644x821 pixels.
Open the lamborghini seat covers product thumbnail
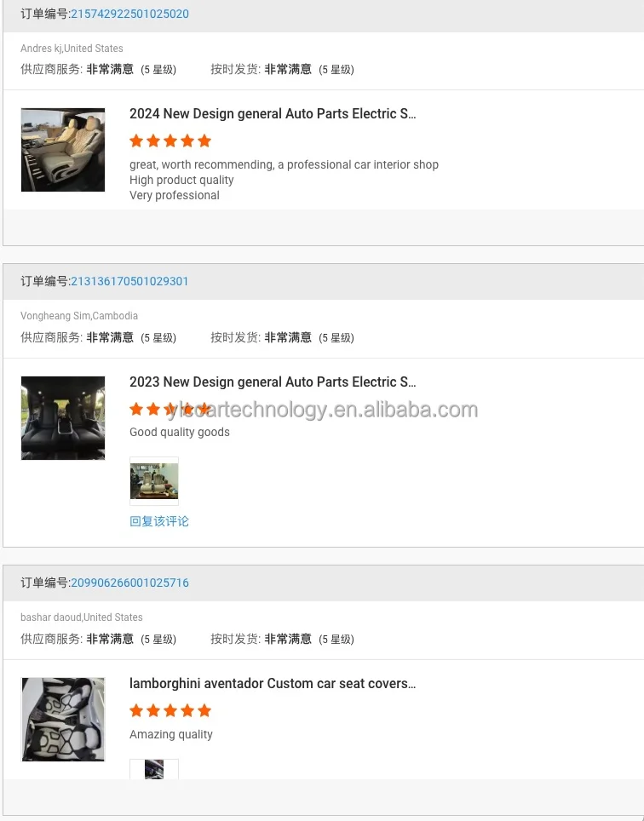63,720
